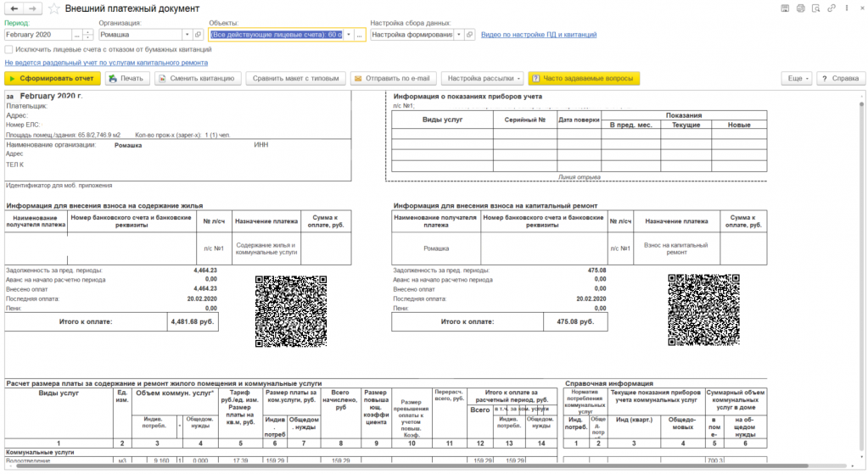Expand the Объекты dropdown arrow
868x474 pixels.
click(x=349, y=34)
